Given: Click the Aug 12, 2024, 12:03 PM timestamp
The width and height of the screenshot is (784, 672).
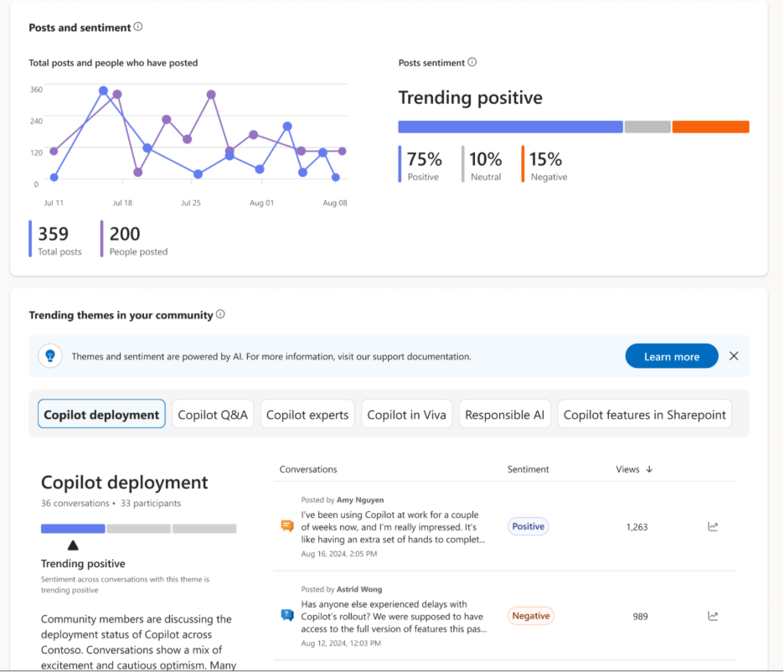Looking at the screenshot, I should (x=341, y=643).
